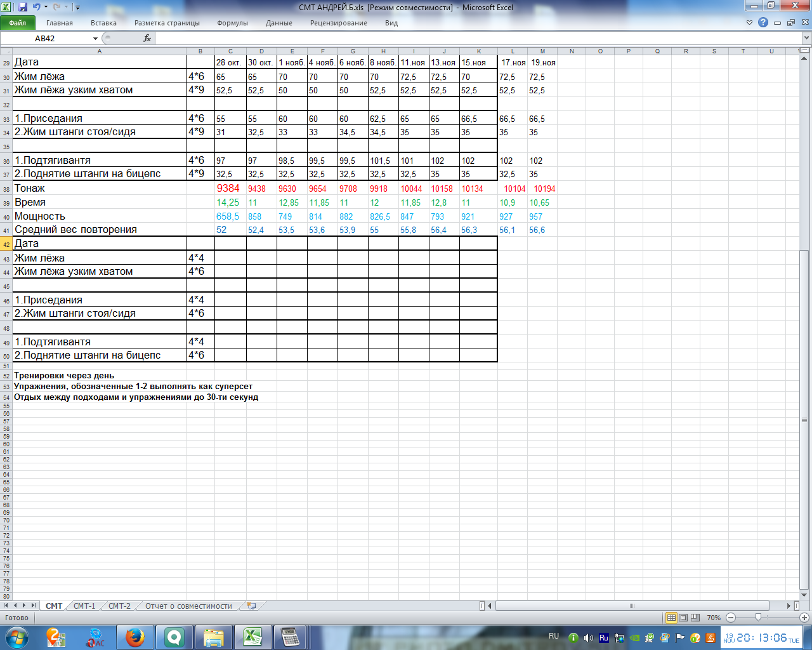Image resolution: width=812 pixels, height=650 pixels.
Task: Open the Формулы ribbon tab
Action: point(232,23)
